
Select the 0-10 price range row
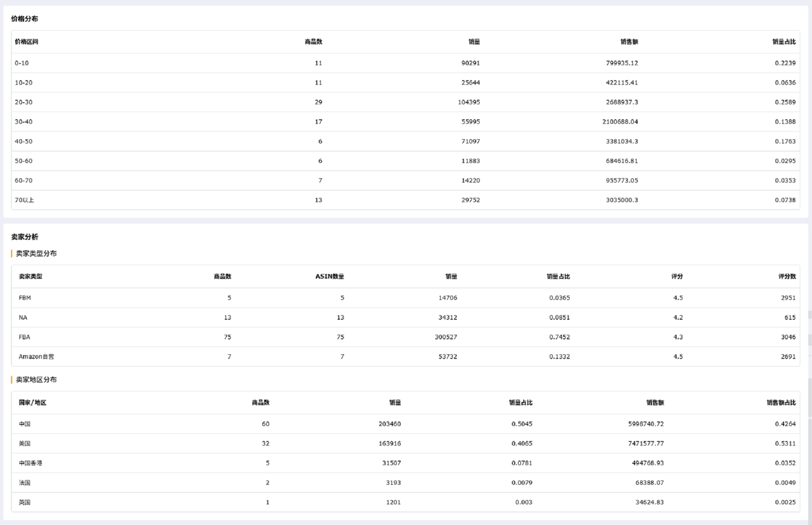tap(405, 63)
